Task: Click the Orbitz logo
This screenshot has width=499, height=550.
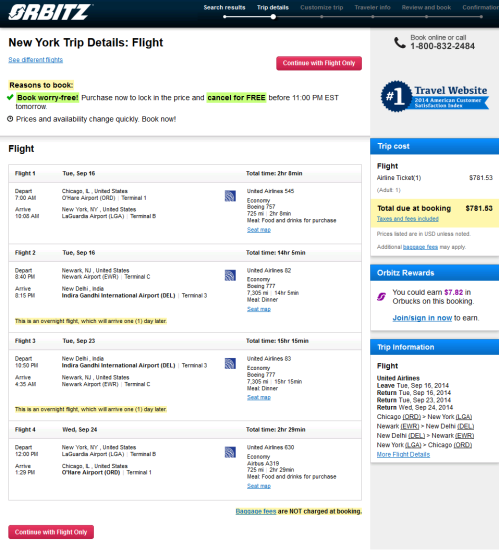Action: click(50, 12)
